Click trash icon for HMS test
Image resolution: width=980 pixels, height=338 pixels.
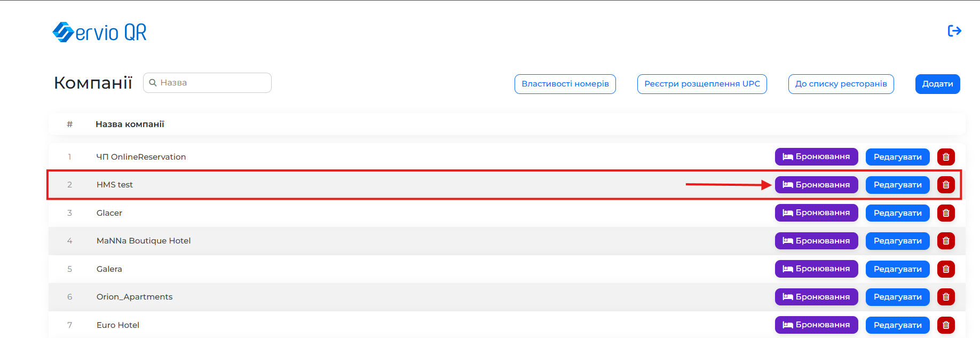coord(946,185)
